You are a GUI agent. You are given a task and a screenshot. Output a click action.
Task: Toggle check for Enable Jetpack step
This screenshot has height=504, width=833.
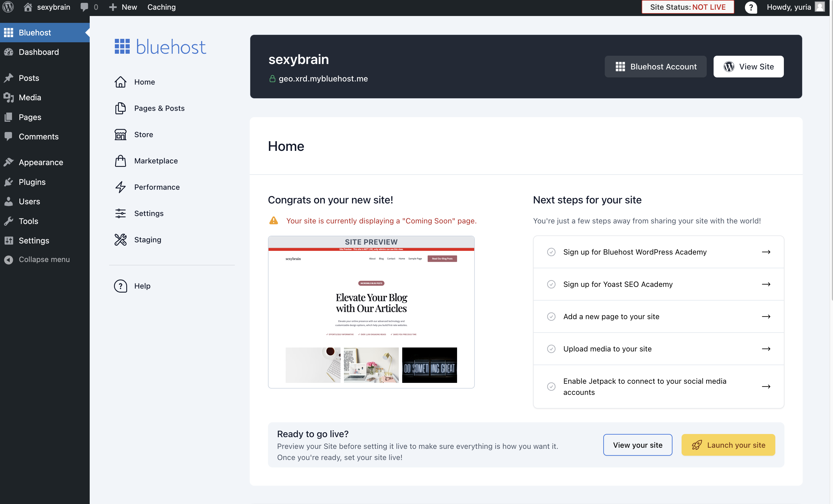pos(551,386)
